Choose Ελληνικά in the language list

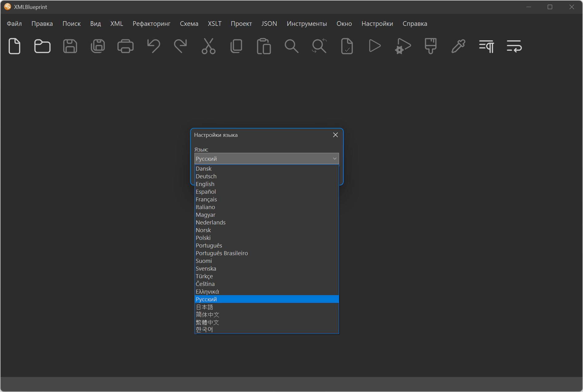click(266, 291)
